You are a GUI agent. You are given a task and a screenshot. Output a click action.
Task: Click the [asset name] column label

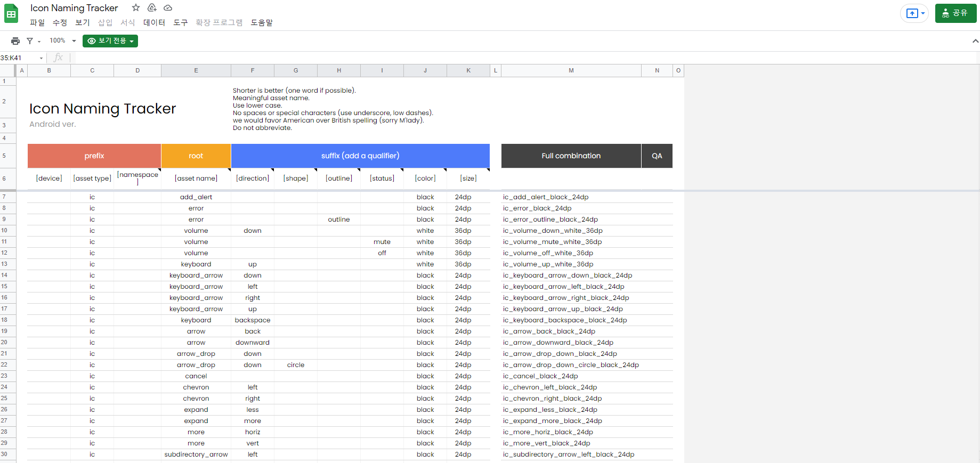tap(196, 178)
